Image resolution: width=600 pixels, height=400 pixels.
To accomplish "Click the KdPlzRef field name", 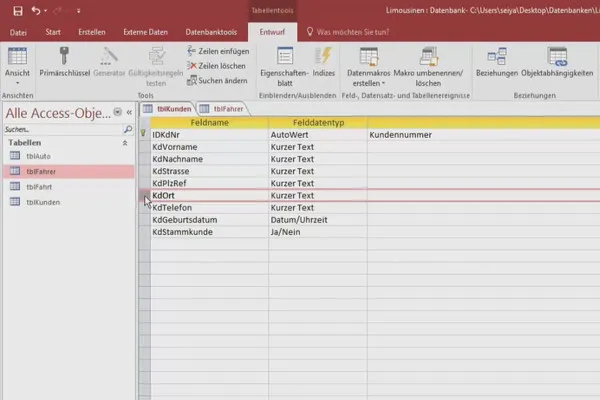I will tap(209, 183).
